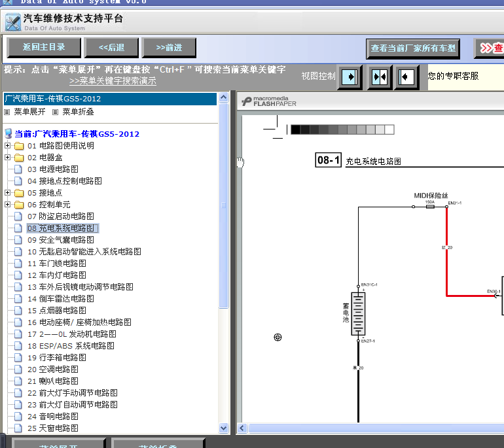Click the folder icon for 06 控制单元
The width and height of the screenshot is (504, 448).
point(19,205)
